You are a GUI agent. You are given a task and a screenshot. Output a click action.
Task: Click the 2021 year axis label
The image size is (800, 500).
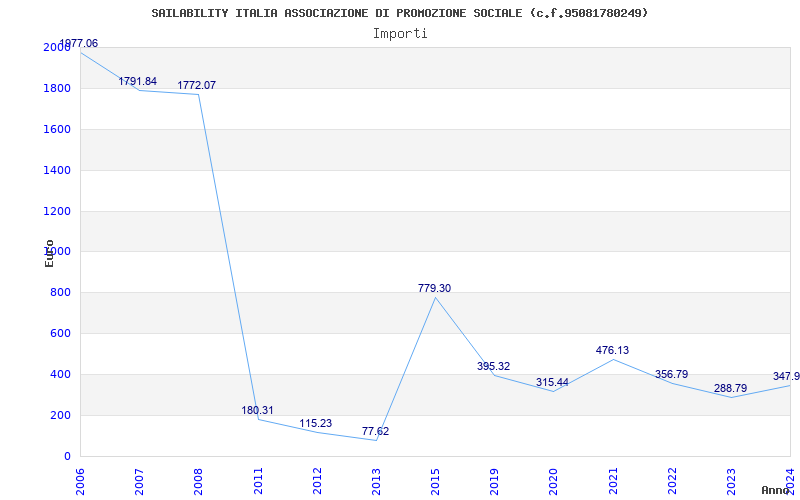613,482
